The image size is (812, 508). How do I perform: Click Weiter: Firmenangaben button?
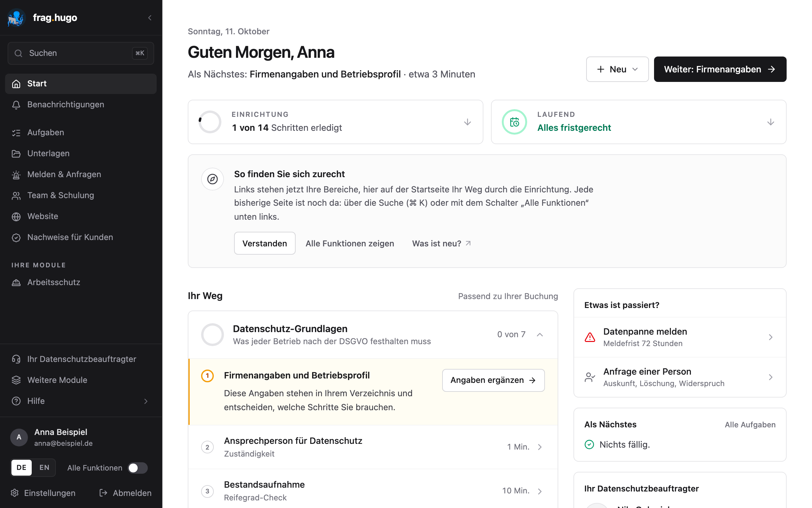click(720, 69)
